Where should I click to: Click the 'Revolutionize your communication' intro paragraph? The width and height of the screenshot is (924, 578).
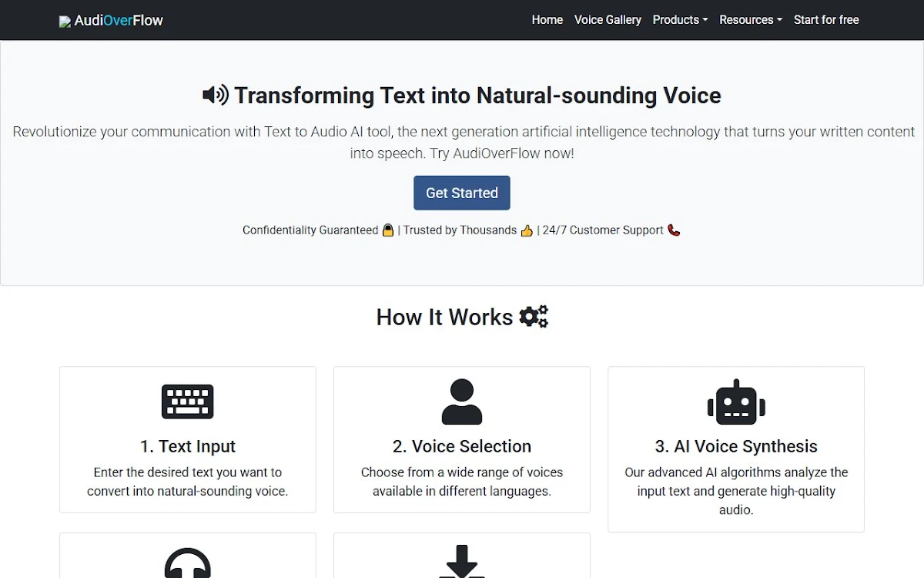click(462, 142)
